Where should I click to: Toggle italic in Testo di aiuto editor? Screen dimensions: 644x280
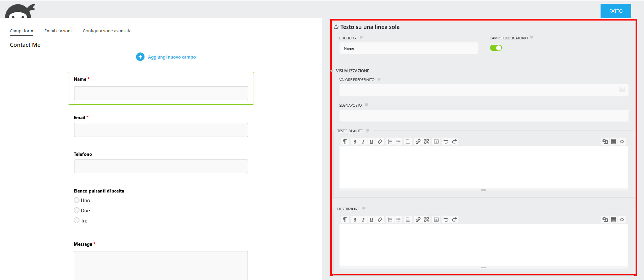point(363,142)
